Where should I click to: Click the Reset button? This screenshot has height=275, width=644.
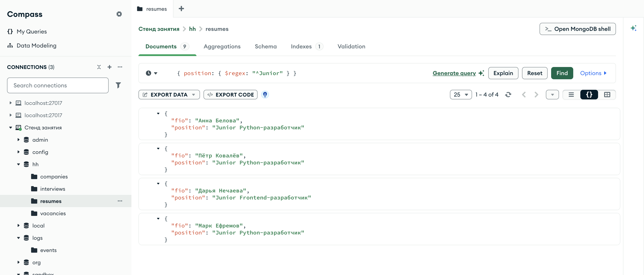tap(535, 73)
